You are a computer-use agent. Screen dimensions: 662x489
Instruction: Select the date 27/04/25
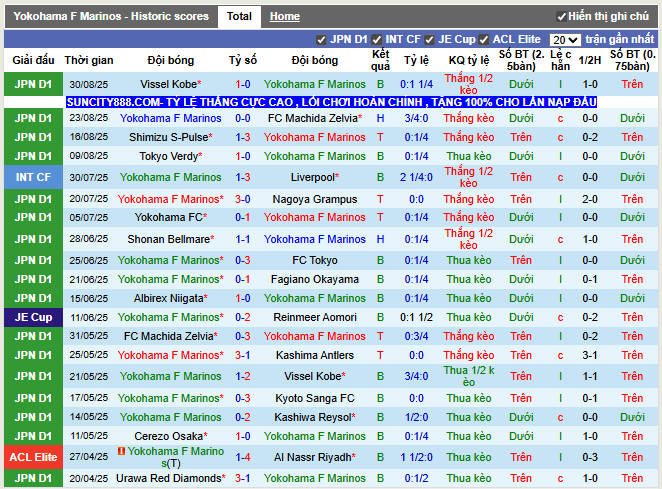click(89, 457)
